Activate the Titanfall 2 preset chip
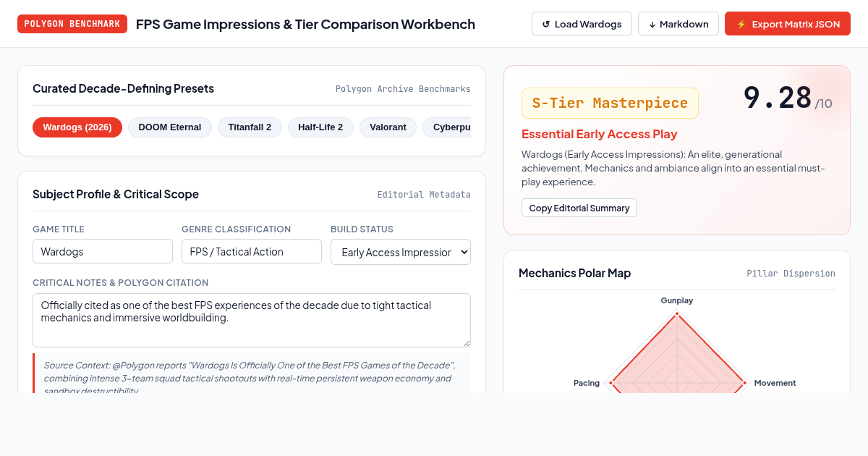 [250, 127]
